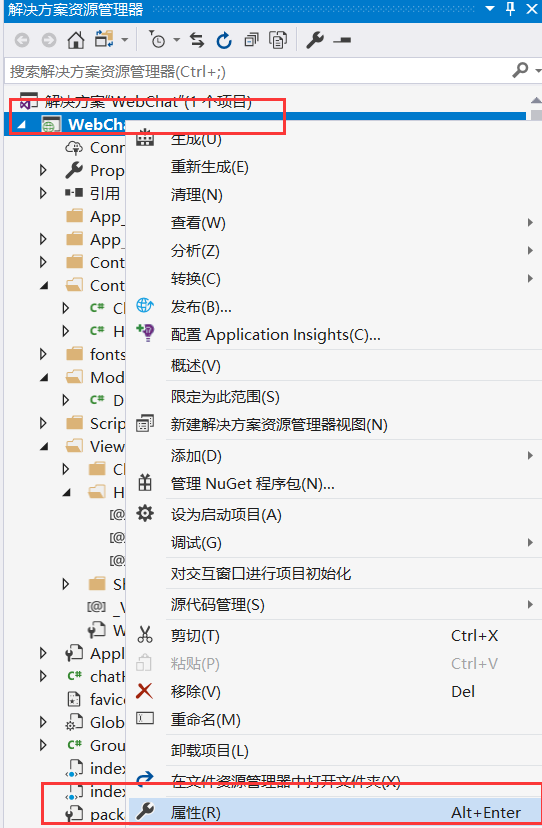Image resolution: width=542 pixels, height=828 pixels.
Task: Select 限定为此范围(S) menu entry
Action: click(x=225, y=397)
